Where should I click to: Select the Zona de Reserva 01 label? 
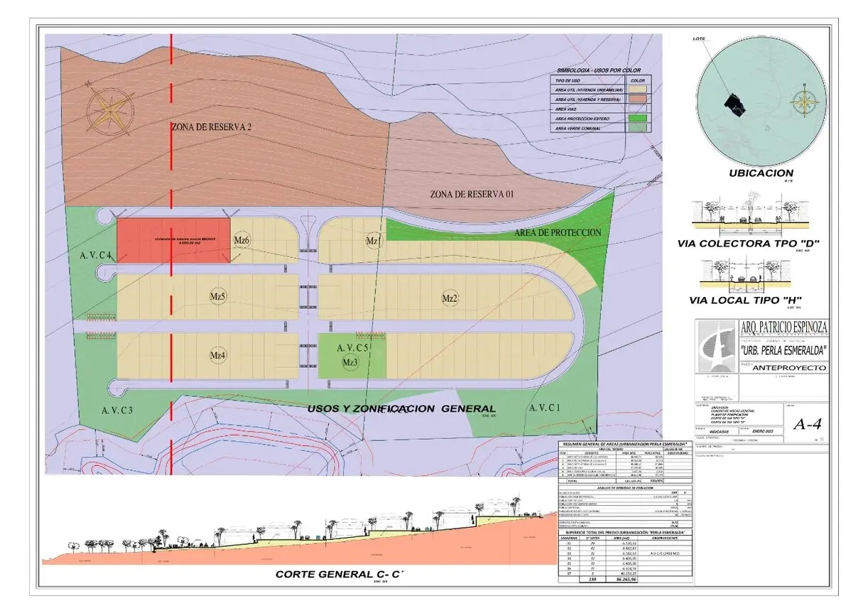tap(472, 194)
